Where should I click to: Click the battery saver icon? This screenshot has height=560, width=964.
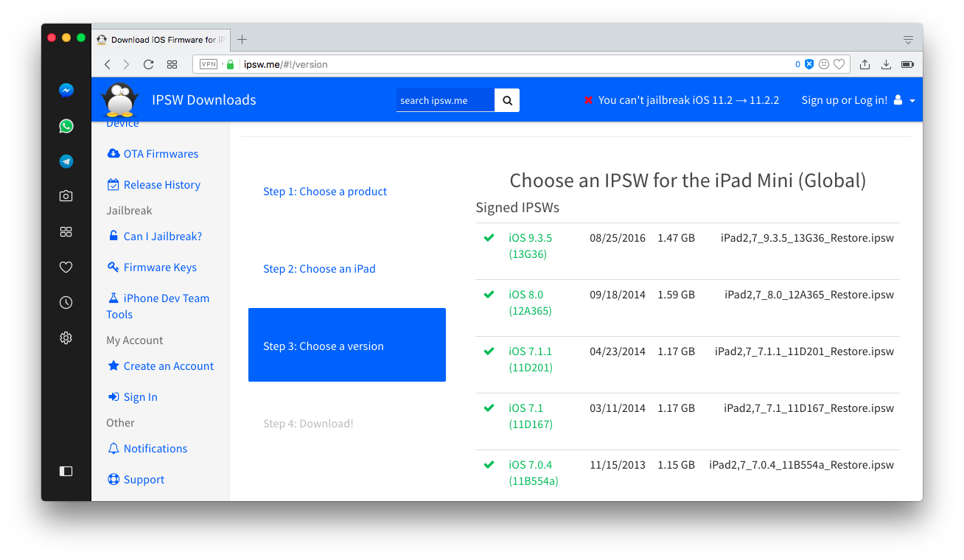point(907,64)
